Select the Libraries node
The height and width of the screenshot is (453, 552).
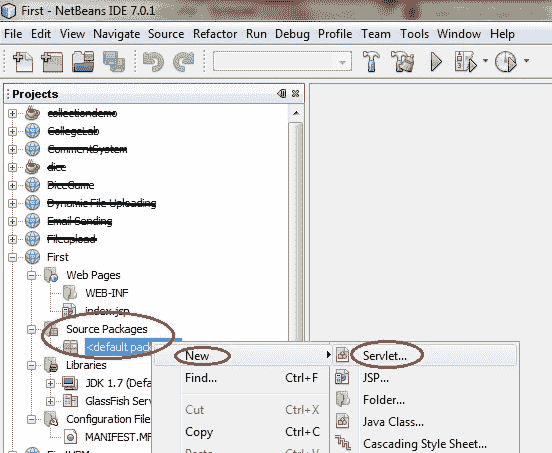coord(86,365)
